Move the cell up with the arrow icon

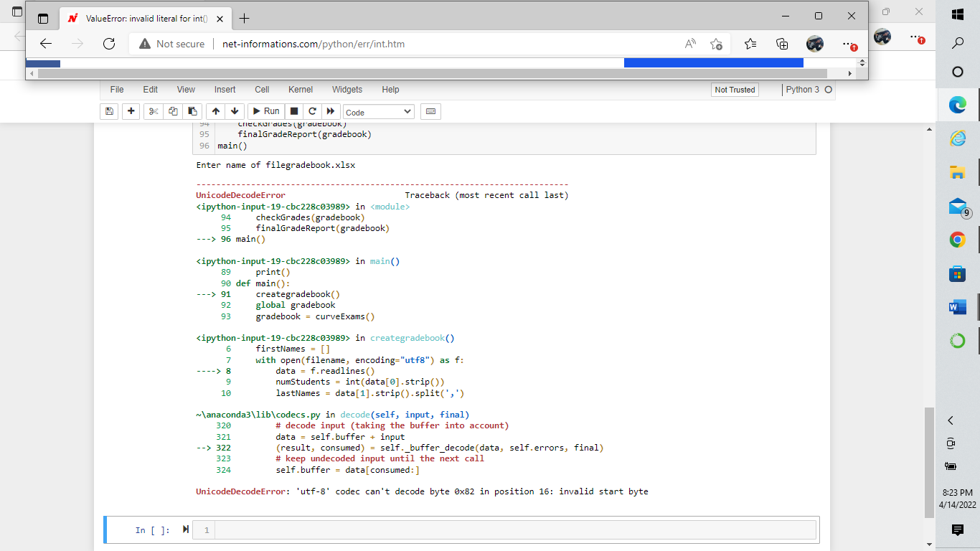(x=215, y=111)
